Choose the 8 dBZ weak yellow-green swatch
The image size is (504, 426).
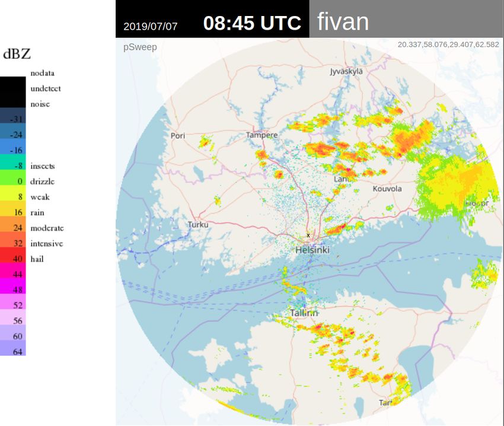(13, 193)
